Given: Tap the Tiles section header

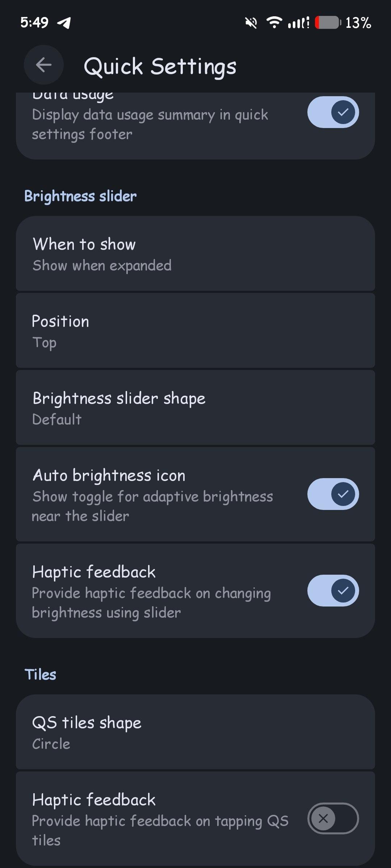Looking at the screenshot, I should pos(40,675).
